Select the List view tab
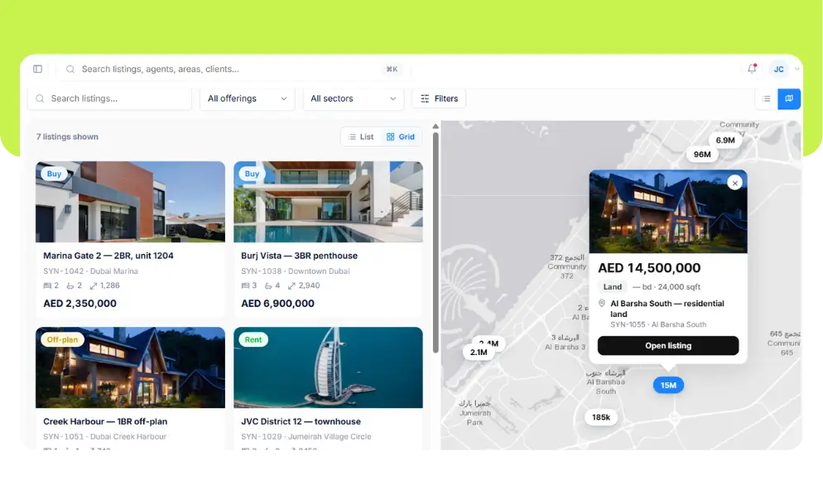 (x=361, y=137)
